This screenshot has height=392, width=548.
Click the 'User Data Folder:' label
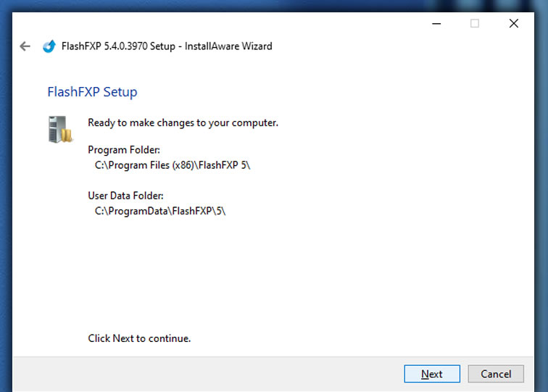coord(126,196)
